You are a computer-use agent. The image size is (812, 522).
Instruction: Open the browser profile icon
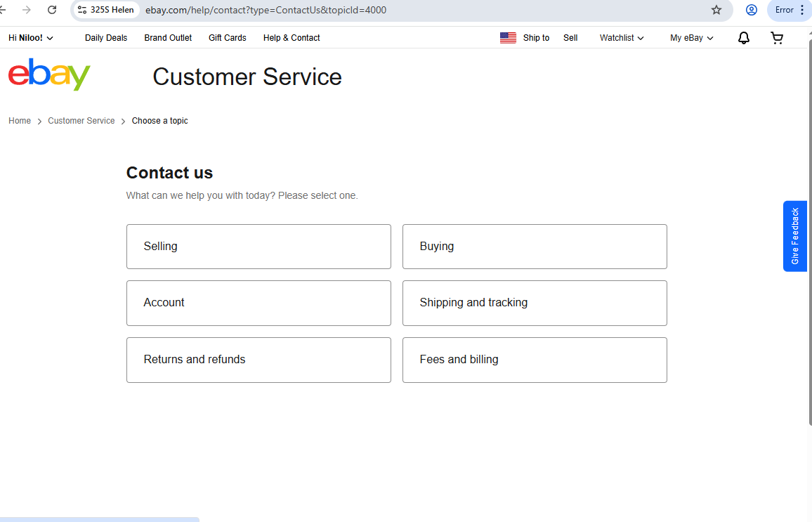click(752, 10)
